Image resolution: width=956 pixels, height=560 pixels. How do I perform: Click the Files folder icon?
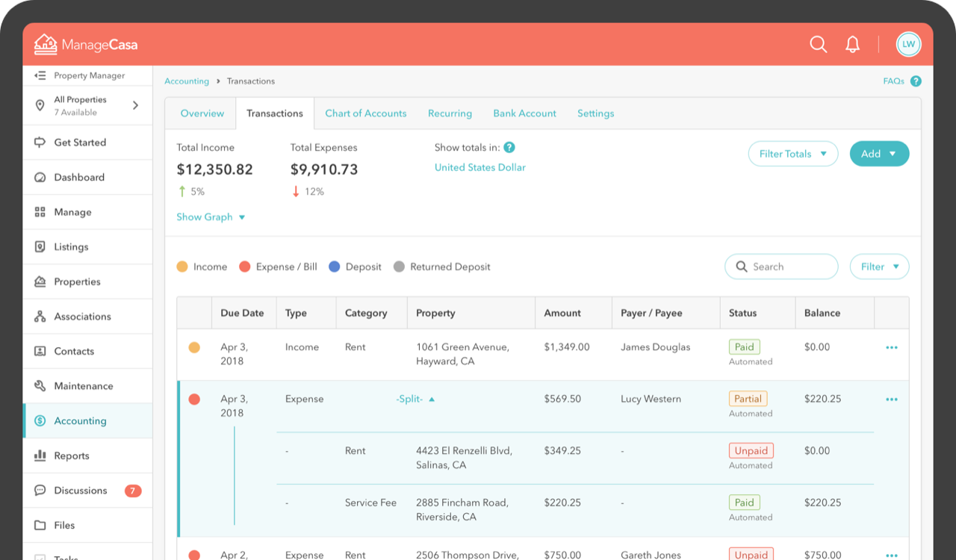click(40, 525)
